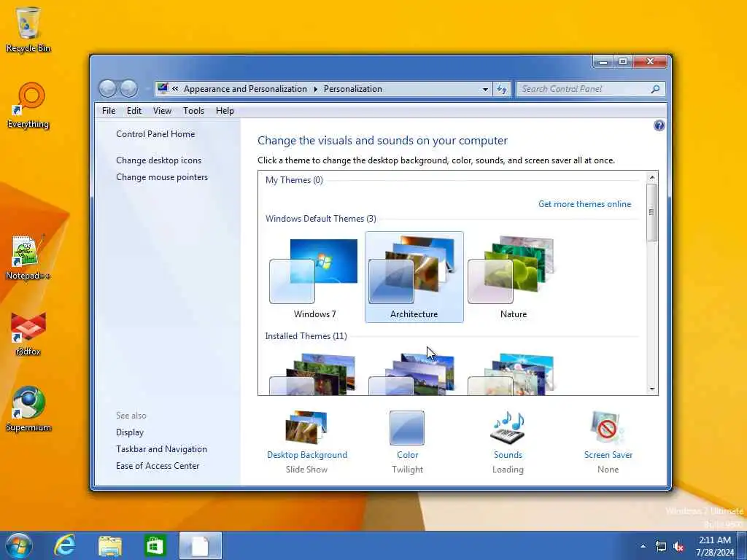The width and height of the screenshot is (747, 560).
Task: Click the theme list scroll up arrow
Action: (x=651, y=177)
